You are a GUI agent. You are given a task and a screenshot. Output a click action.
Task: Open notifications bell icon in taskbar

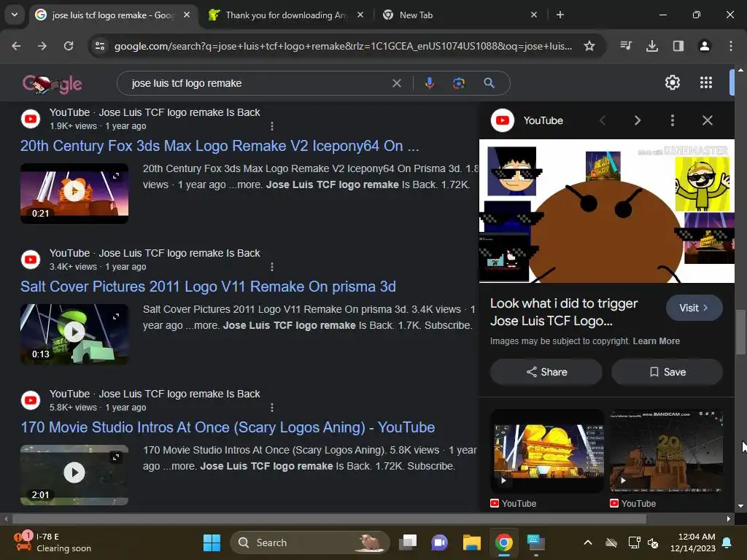coord(727,542)
